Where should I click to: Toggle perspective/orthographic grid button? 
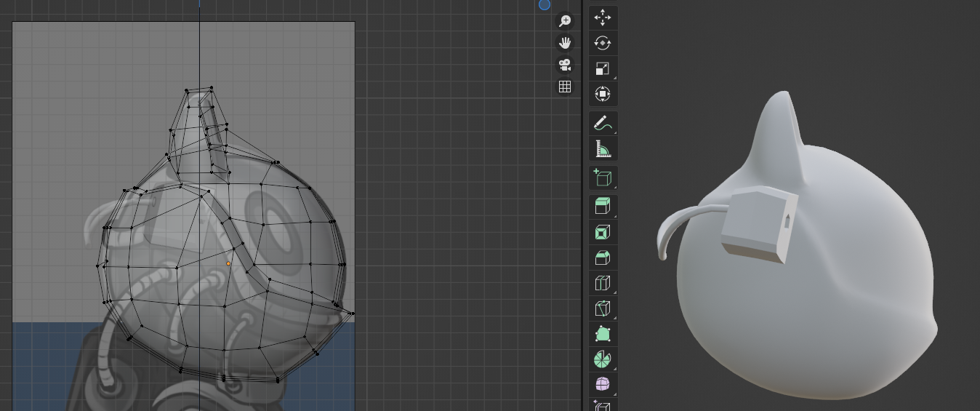(x=565, y=87)
